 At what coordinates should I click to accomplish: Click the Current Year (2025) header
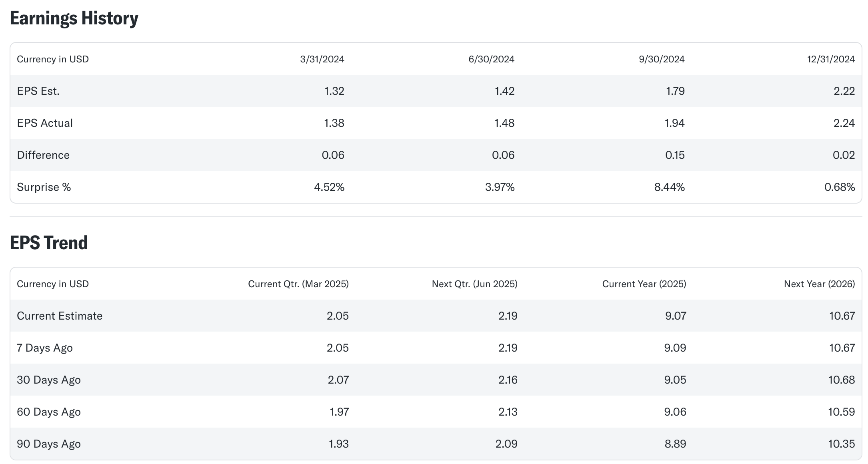pyautogui.click(x=644, y=284)
